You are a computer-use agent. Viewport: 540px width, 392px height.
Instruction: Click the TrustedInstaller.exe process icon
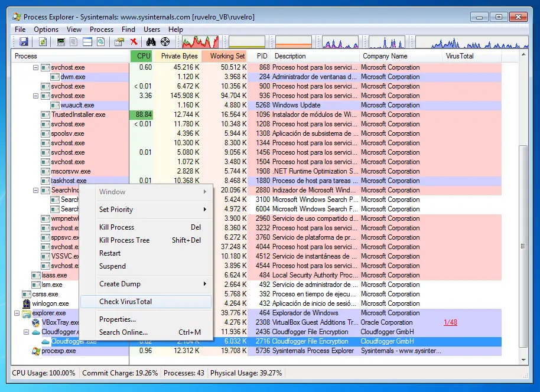[x=45, y=115]
